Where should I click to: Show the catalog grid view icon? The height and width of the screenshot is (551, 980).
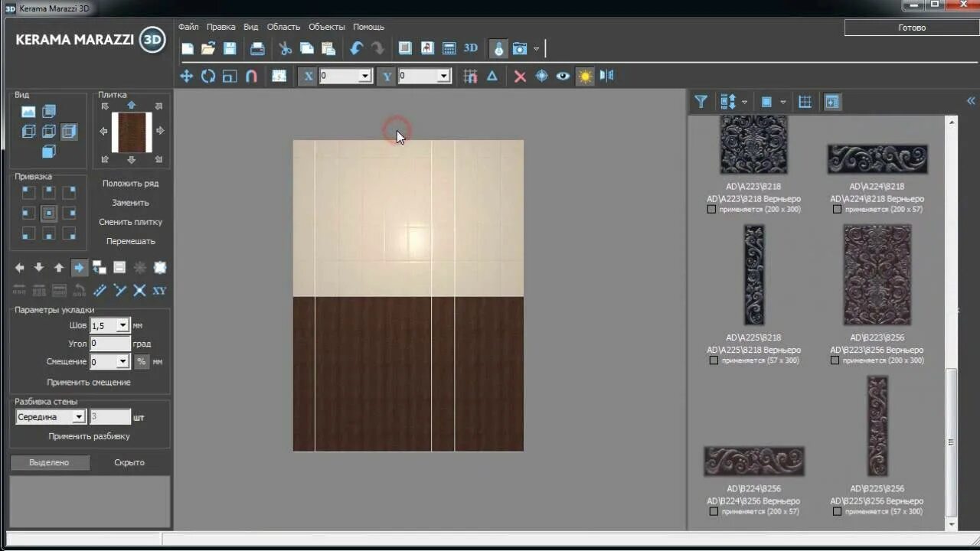805,101
